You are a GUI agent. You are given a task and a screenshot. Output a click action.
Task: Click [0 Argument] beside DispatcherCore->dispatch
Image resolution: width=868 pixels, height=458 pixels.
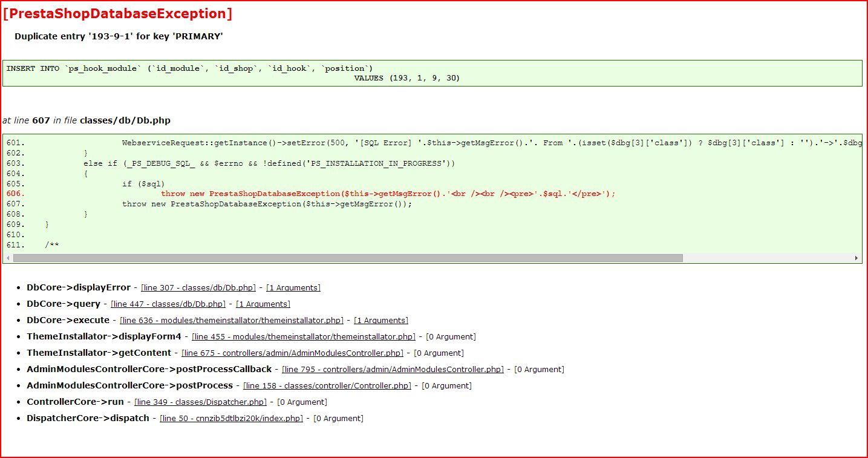338,419
